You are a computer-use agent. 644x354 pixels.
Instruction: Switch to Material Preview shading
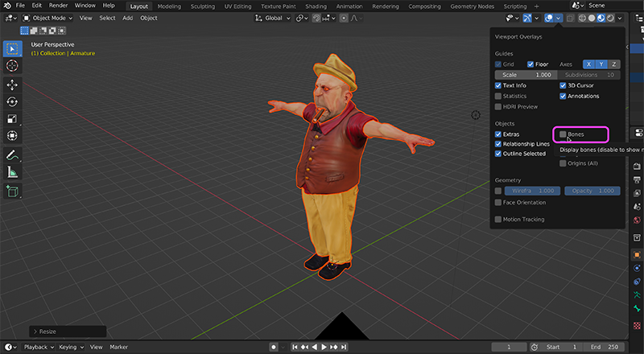(601, 18)
